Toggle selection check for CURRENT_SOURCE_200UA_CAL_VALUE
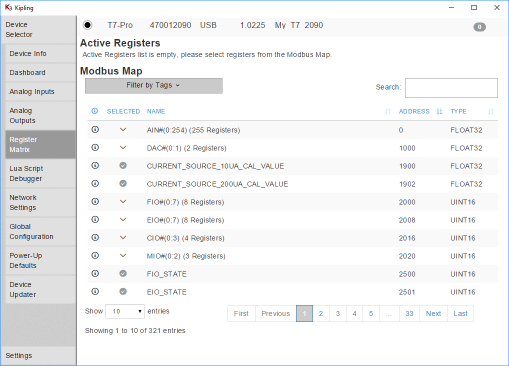509x366 pixels. point(123,183)
